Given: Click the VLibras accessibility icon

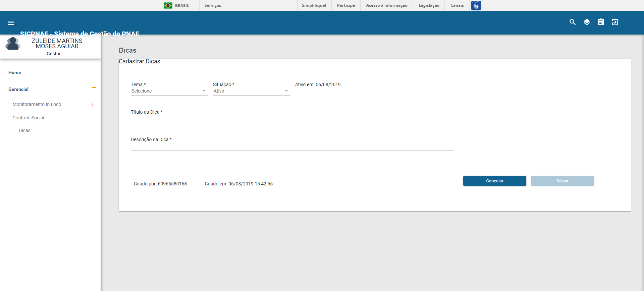Looking at the screenshot, I should point(476,5).
